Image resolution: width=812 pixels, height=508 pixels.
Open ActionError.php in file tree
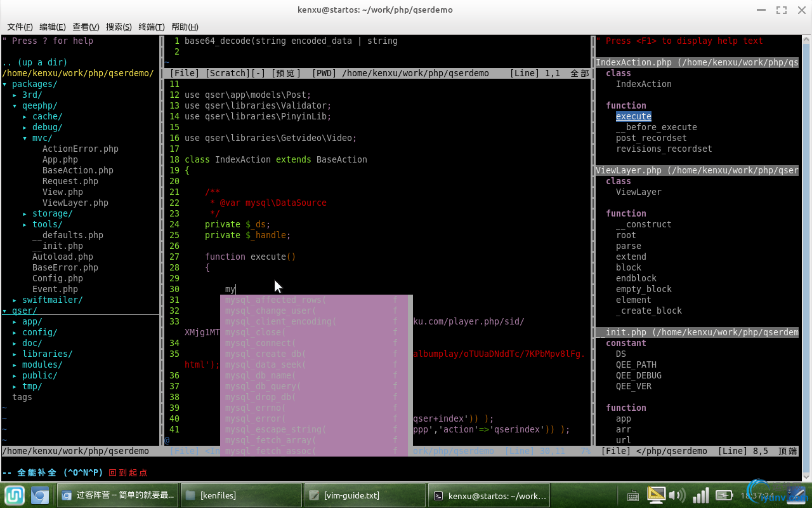[81, 149]
